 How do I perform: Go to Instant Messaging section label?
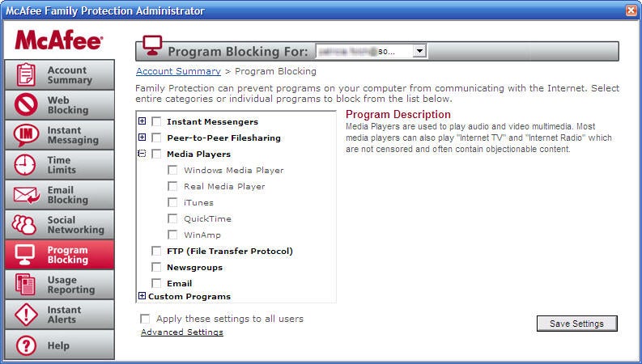pos(73,135)
